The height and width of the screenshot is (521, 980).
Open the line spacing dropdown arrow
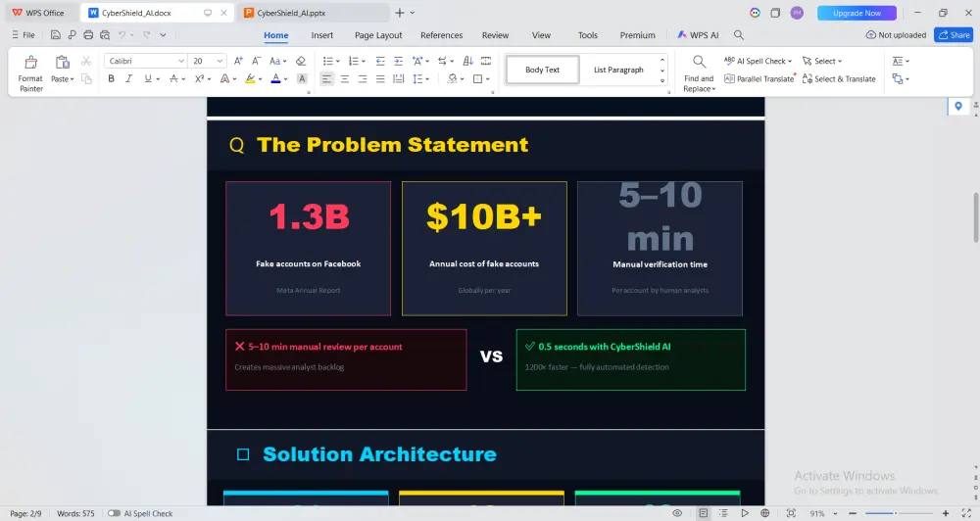(x=427, y=79)
